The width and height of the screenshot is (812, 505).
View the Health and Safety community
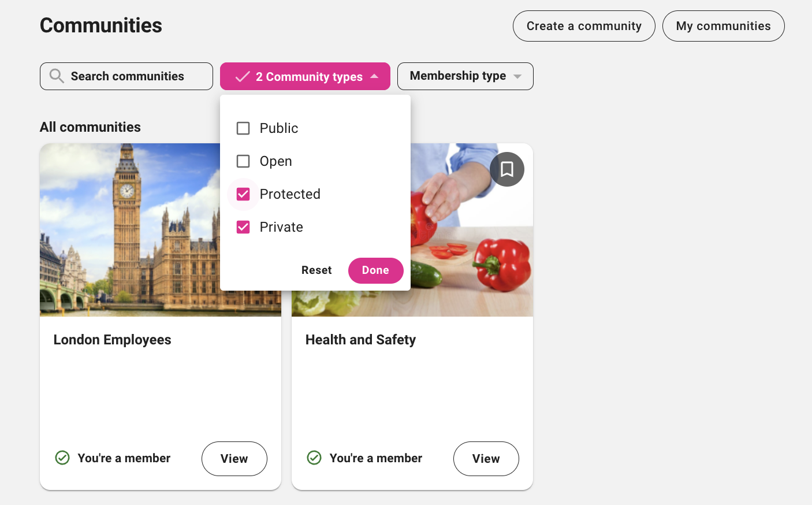pos(486,459)
